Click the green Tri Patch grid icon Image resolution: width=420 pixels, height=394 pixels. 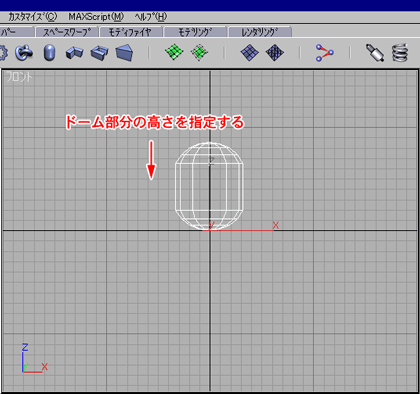coord(199,52)
